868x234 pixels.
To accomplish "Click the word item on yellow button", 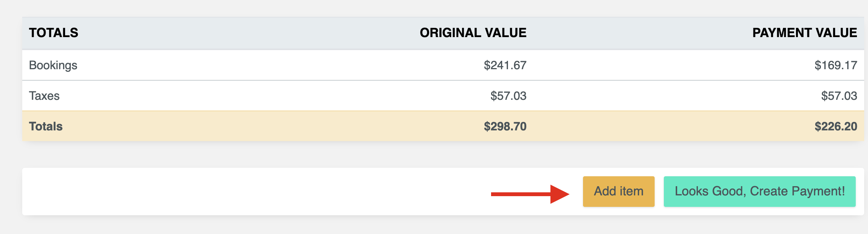I will [631, 191].
